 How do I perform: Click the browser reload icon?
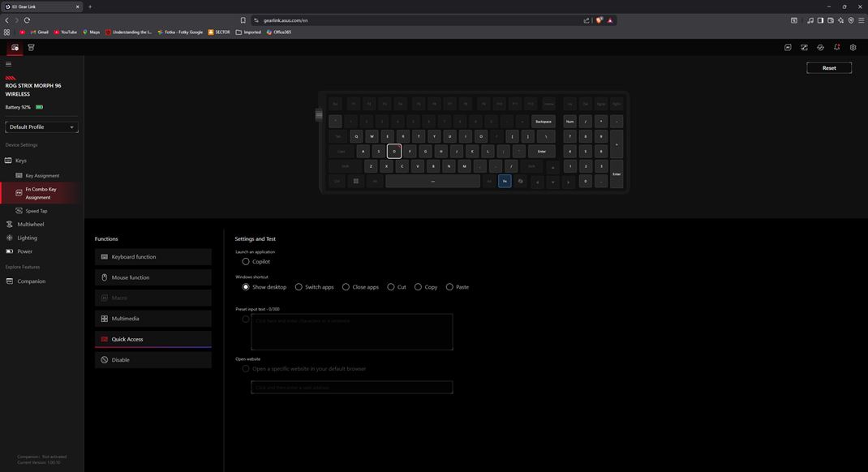coord(27,20)
